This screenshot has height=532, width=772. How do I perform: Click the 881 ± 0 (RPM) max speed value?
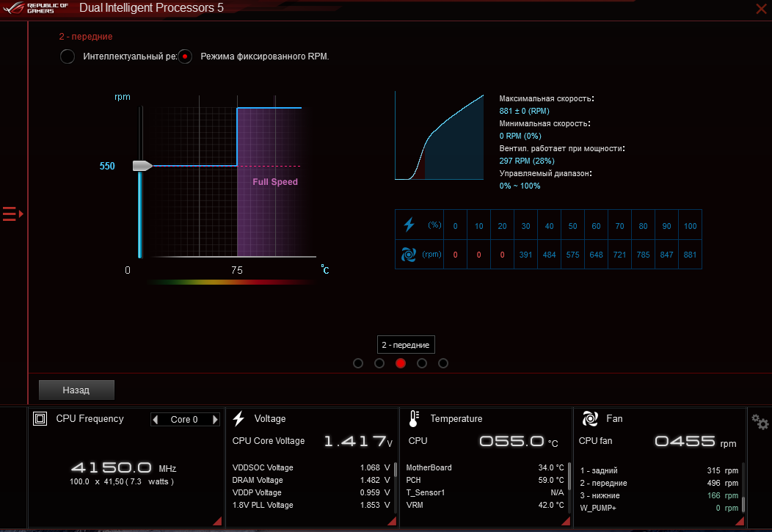point(524,112)
